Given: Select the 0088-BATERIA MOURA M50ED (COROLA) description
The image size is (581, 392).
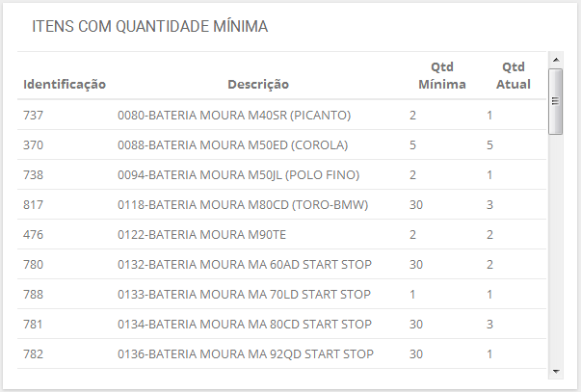Looking at the screenshot, I should click(232, 145).
